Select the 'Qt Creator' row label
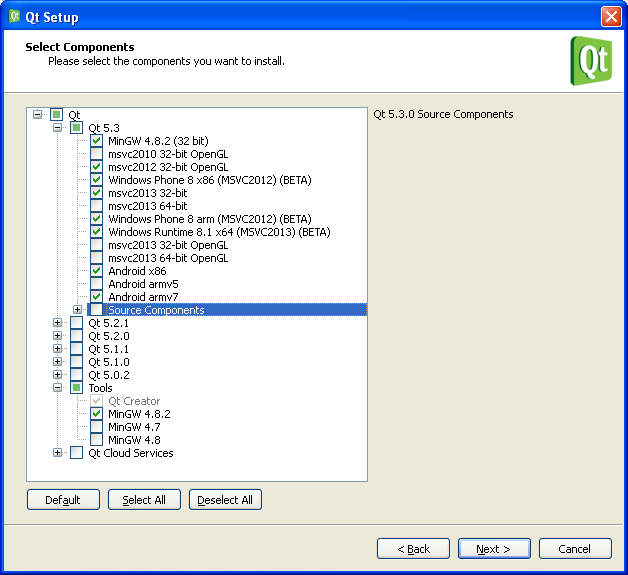628x575 pixels. pos(134,401)
